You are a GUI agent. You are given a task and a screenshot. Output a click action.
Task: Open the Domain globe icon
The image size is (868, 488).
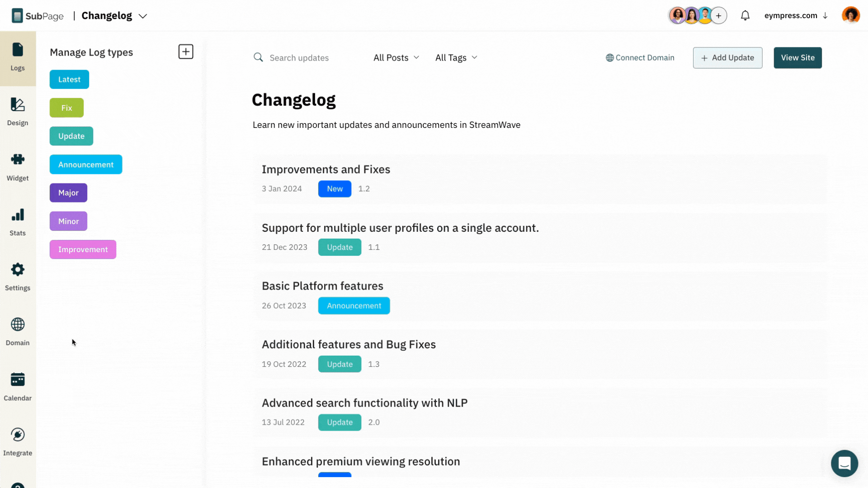[x=18, y=324]
